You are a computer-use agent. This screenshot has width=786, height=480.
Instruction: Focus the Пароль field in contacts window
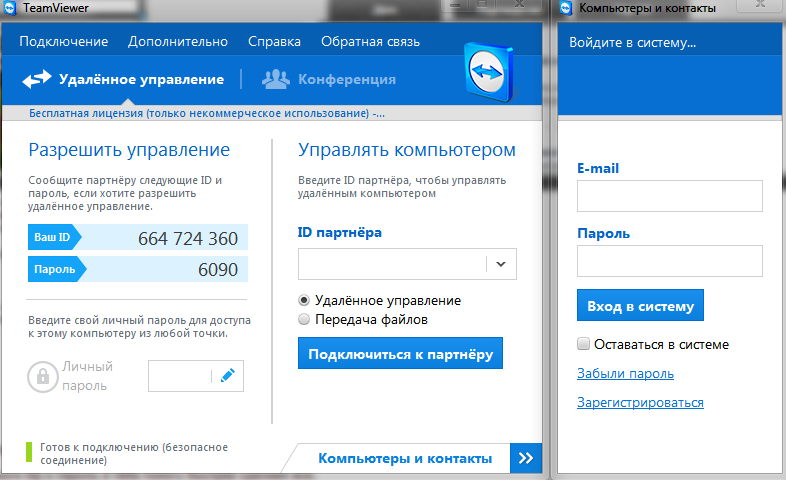[x=670, y=261]
